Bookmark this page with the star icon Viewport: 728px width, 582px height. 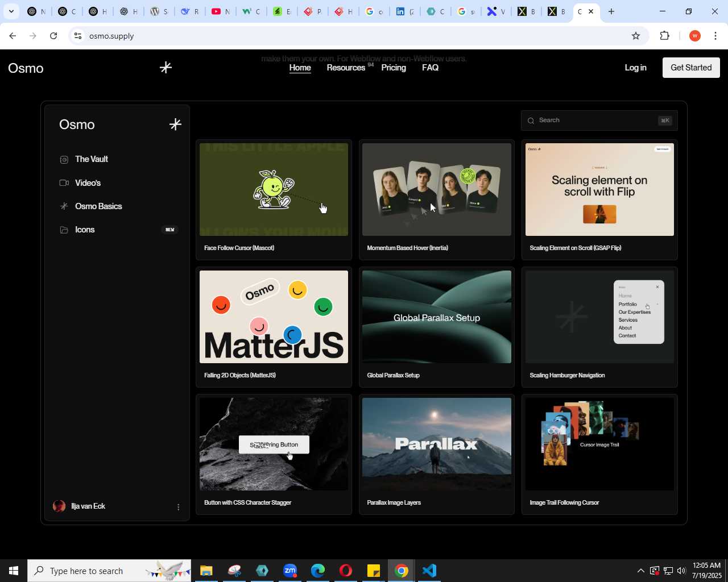(636, 36)
